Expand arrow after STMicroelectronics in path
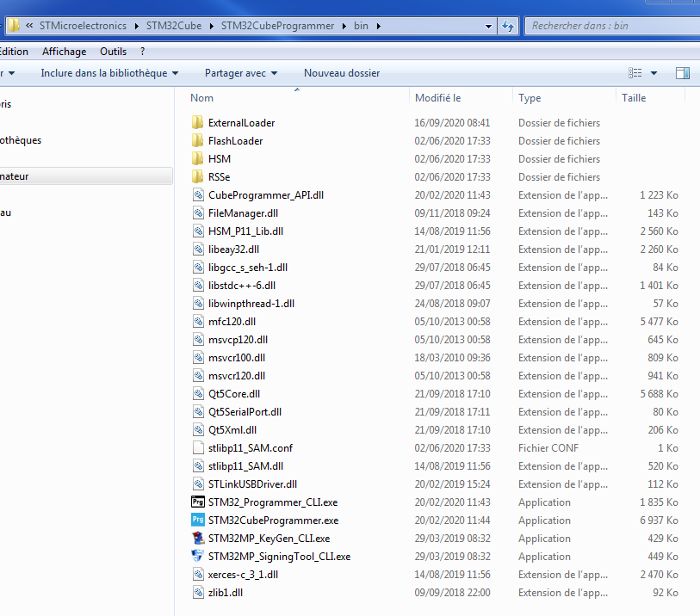 coord(137,27)
